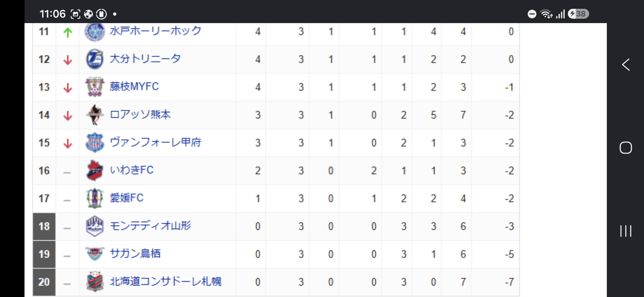
Task: Tap the Montedio Yamagata team crest
Action: 95,226
